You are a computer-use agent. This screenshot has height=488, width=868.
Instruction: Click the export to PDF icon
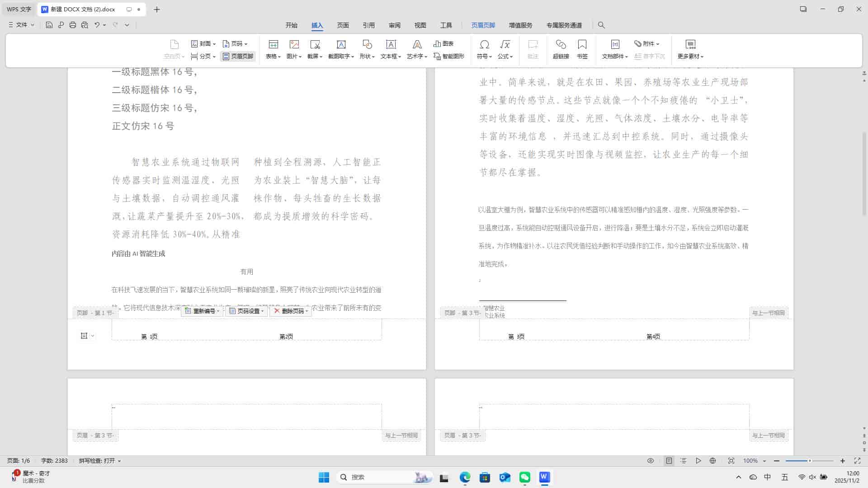(61, 25)
